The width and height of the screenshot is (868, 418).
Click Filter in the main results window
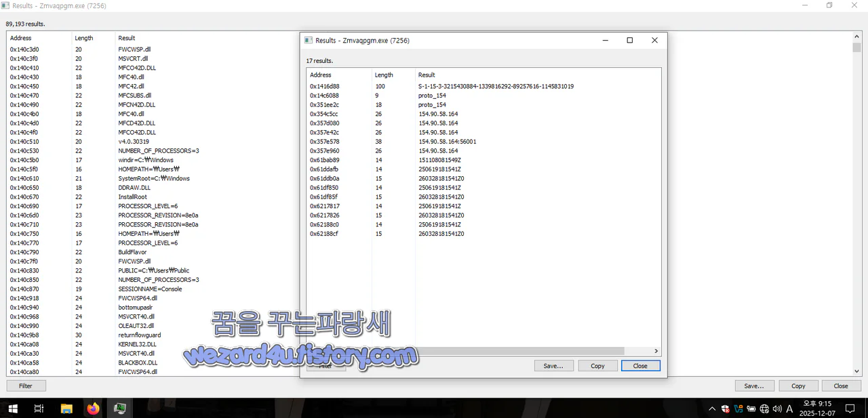tap(26, 385)
